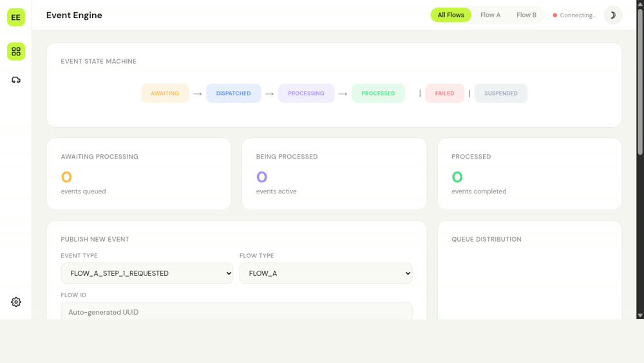Click the AWAITING state badge
The image size is (644, 363).
pos(165,93)
